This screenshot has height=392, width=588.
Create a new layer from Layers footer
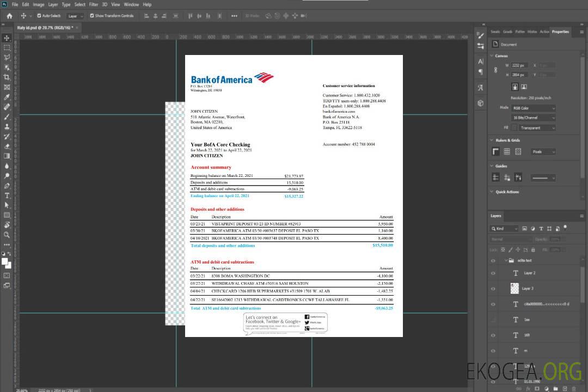click(x=565, y=389)
